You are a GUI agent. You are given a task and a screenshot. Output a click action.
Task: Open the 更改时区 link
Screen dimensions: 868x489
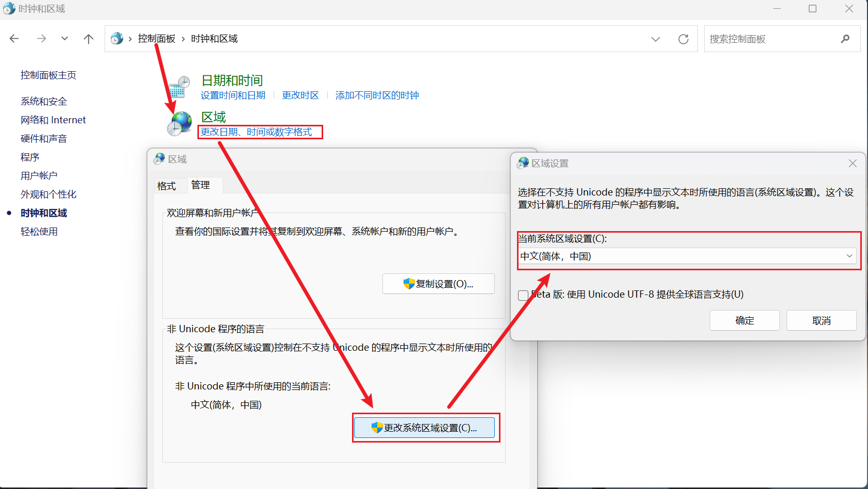300,95
